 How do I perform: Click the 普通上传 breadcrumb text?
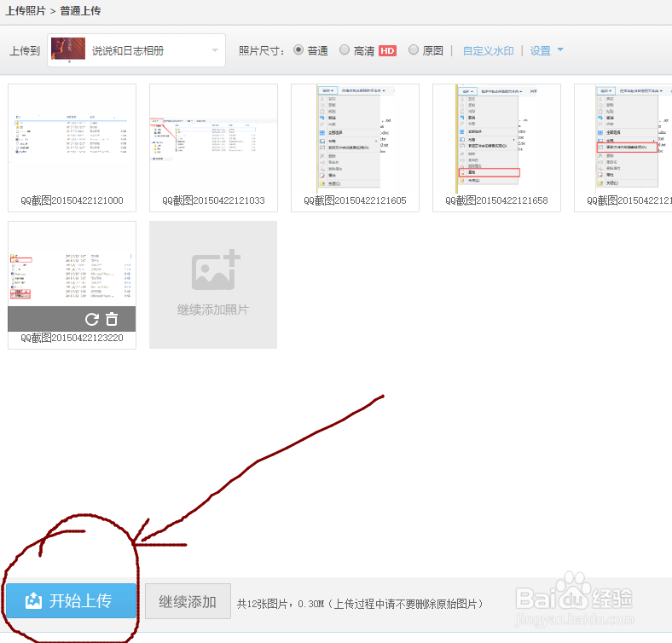pyautogui.click(x=80, y=11)
